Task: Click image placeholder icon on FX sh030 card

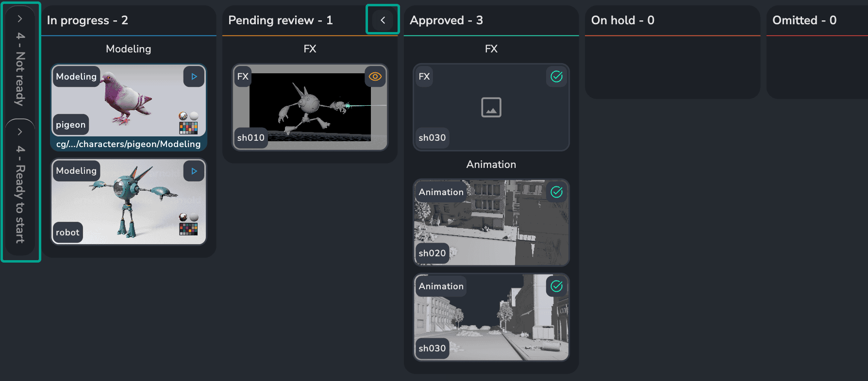Action: tap(491, 107)
